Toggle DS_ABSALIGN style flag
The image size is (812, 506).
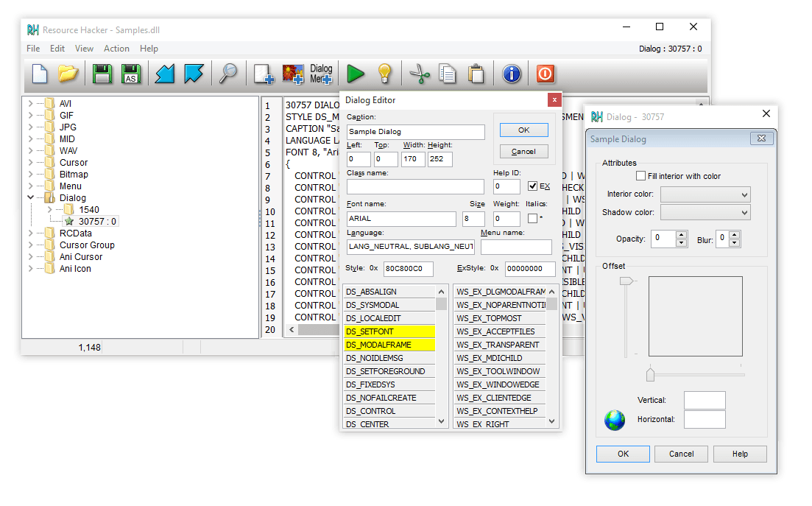coord(389,292)
